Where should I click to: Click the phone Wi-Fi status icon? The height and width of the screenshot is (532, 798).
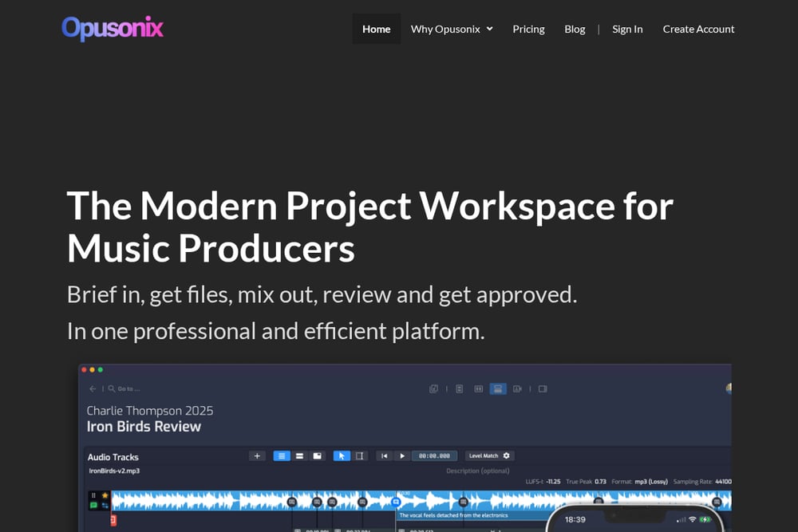(692, 519)
